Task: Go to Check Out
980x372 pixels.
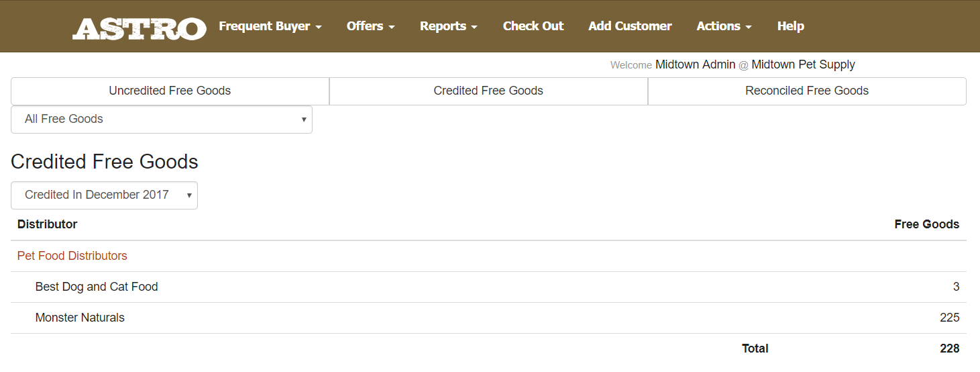Action: (533, 26)
